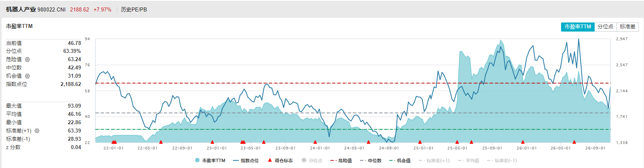Hide the 危险值 red dashed line
Viewport: 644px width, 168px height.
coord(341,161)
